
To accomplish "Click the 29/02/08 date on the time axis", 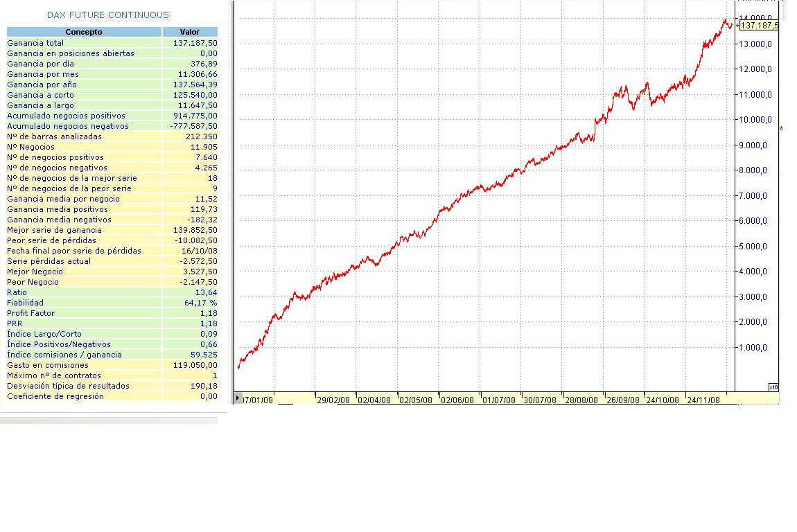I will coord(333,400).
